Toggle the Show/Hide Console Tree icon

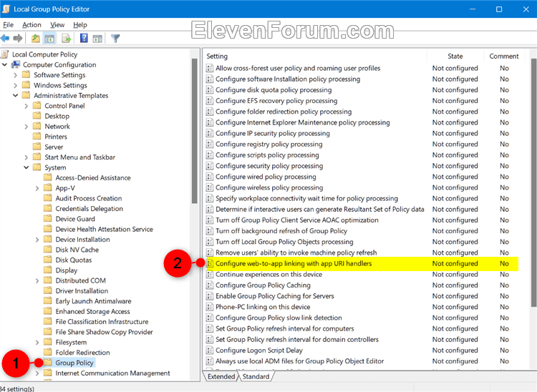click(49, 39)
